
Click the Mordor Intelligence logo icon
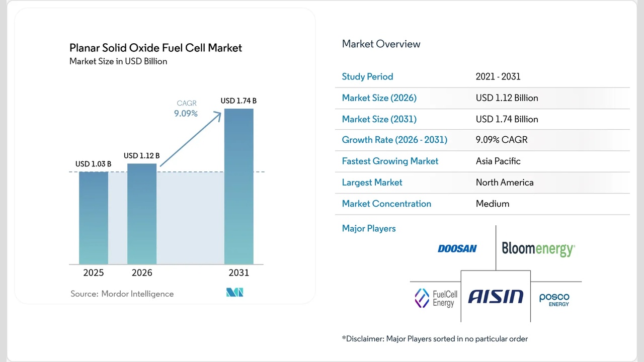[234, 292]
